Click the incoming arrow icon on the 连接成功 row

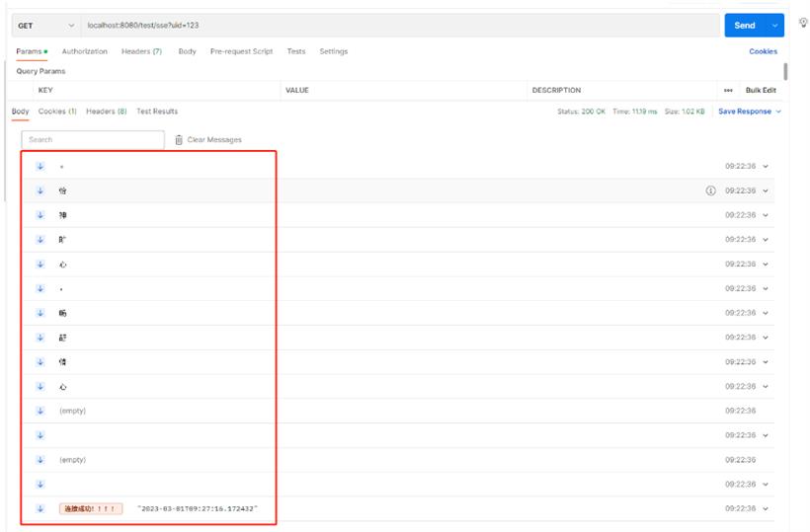tap(40, 508)
